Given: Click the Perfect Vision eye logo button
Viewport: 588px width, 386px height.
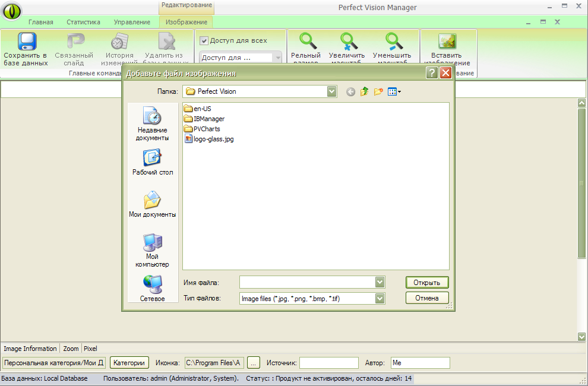Looking at the screenshot, I should (x=12, y=11).
